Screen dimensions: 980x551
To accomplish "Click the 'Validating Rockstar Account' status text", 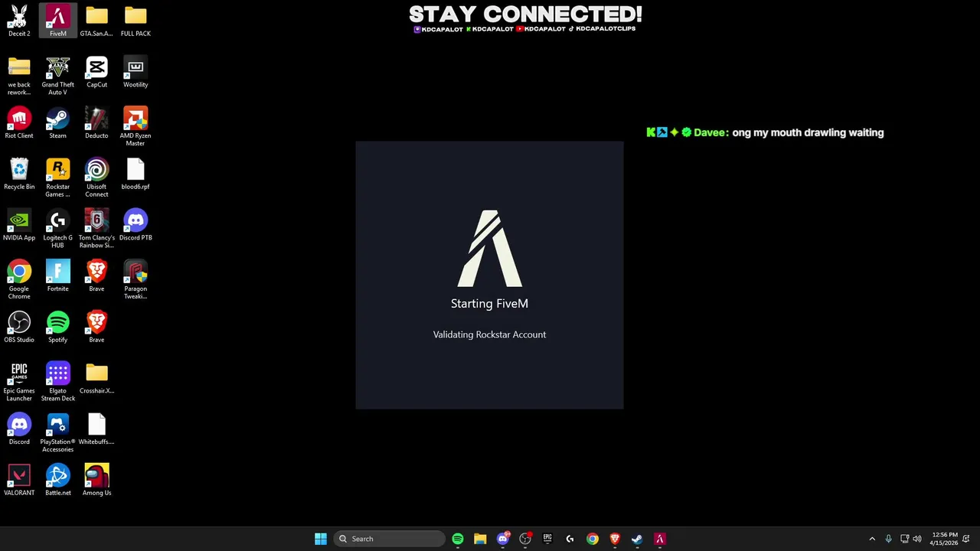I will coord(489,334).
